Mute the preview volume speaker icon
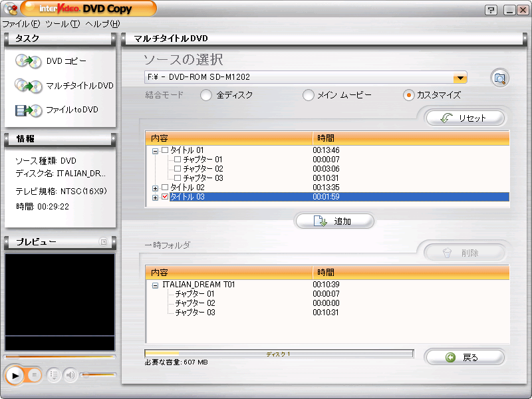Image resolution: width=532 pixels, height=399 pixels. pyautogui.click(x=70, y=375)
